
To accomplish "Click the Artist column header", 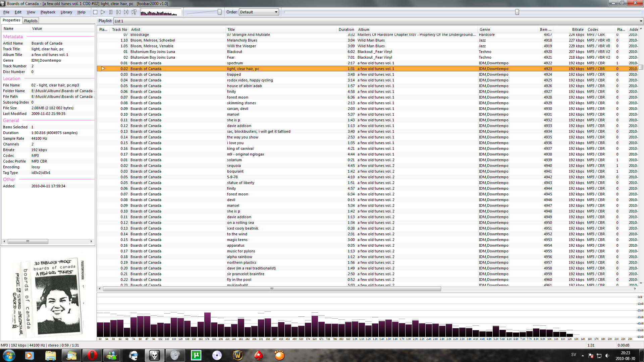I will coord(136,29).
